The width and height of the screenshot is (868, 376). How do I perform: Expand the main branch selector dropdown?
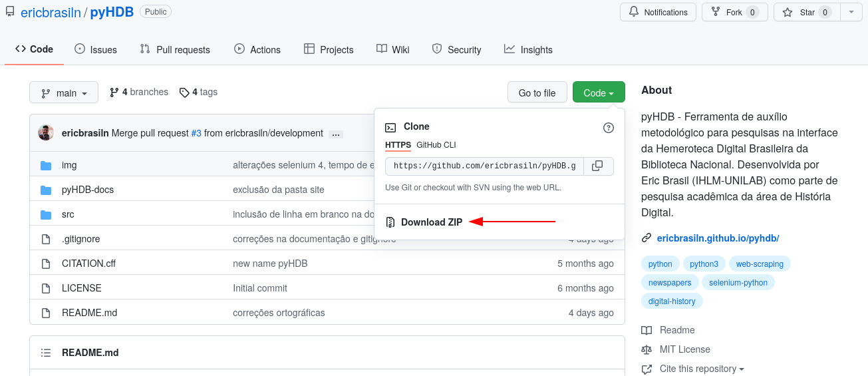(64, 93)
